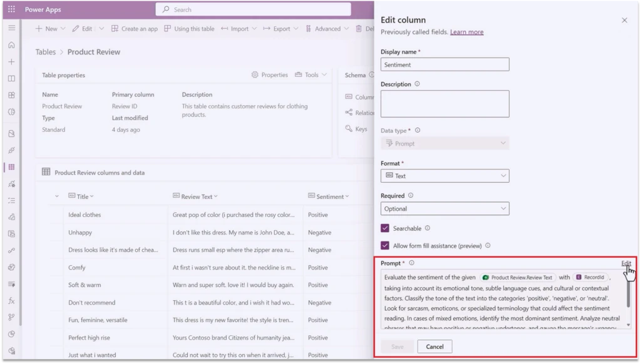Open the Format dropdown showing Text

444,176
